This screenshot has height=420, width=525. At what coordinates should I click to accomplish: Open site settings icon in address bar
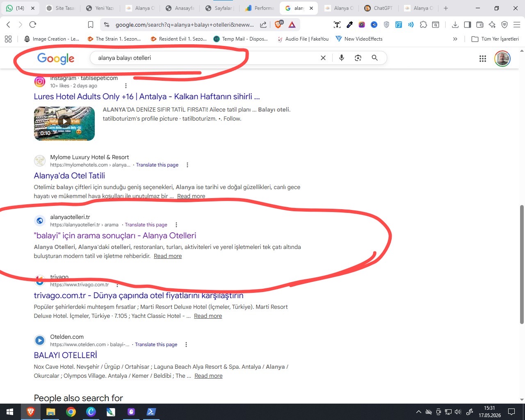tap(107, 25)
